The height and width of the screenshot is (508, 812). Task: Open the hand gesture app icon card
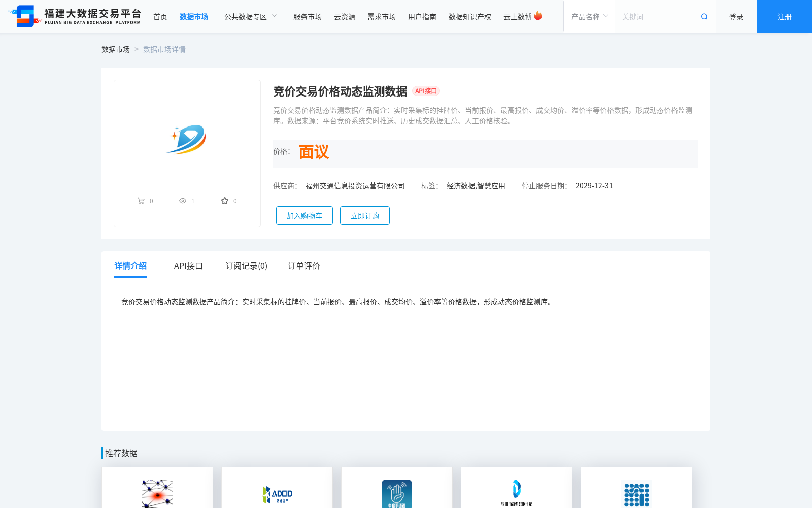click(x=397, y=488)
